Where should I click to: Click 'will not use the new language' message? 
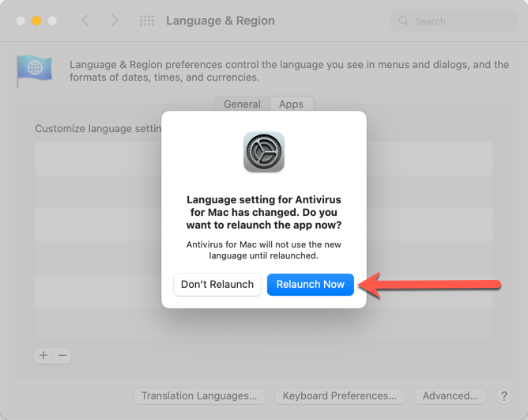coord(264,250)
